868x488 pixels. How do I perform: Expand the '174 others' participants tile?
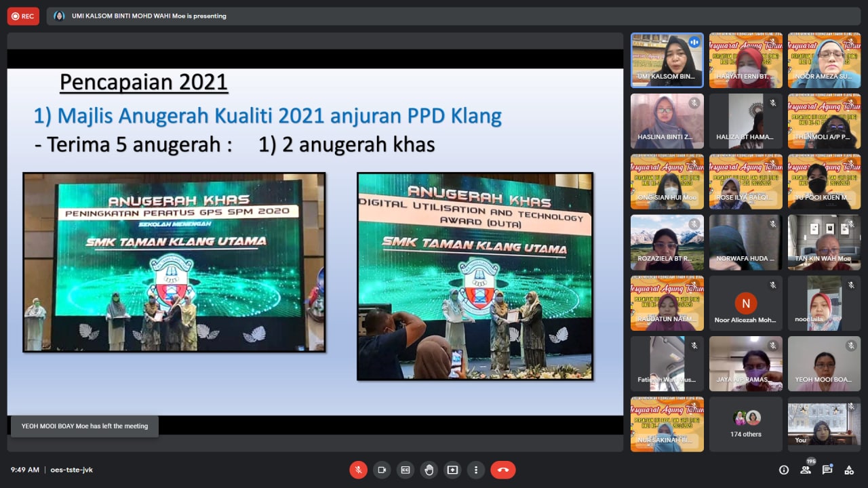pos(746,424)
